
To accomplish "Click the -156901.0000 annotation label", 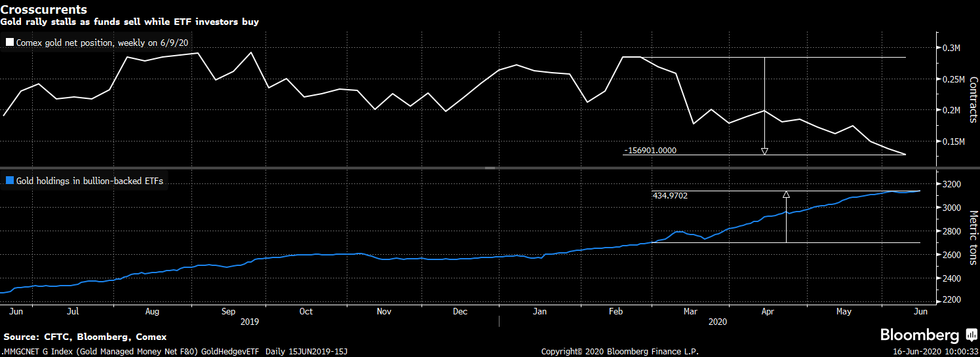I will coord(650,151).
